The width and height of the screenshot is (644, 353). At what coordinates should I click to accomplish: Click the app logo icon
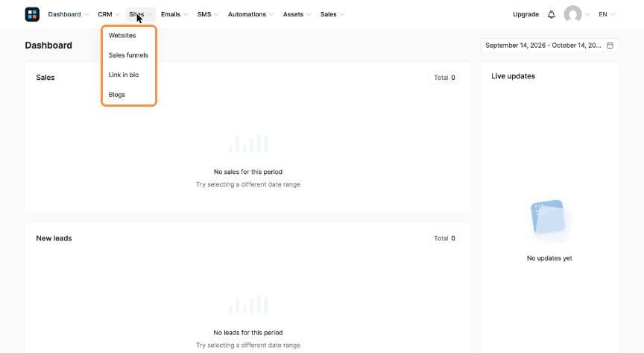pos(32,14)
